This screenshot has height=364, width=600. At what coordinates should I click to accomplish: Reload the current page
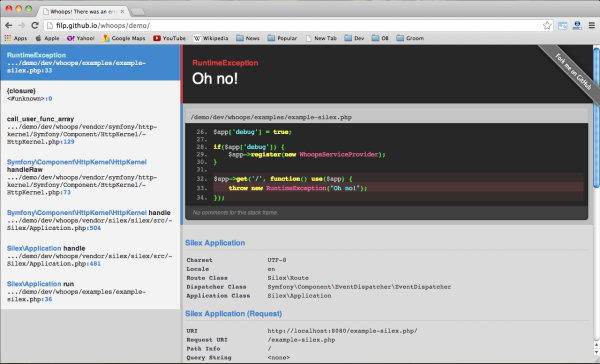35,26
